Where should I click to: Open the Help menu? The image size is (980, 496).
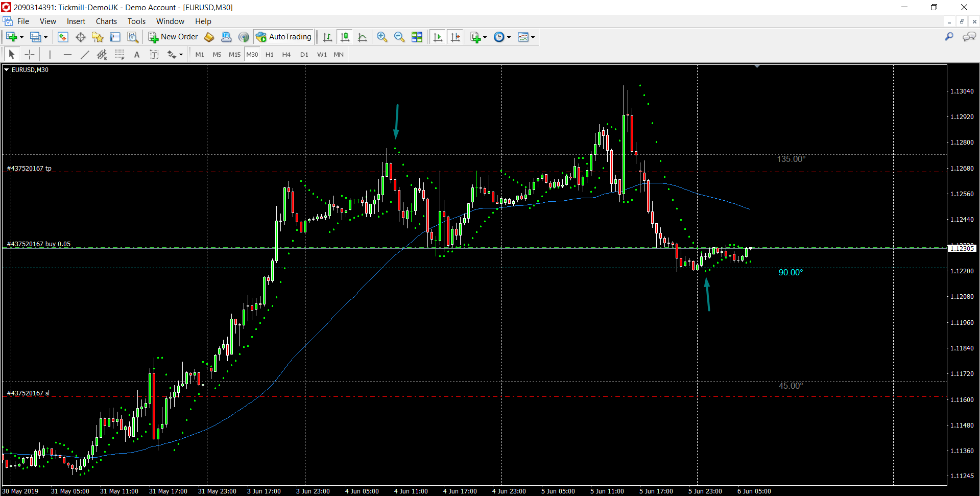tap(203, 21)
